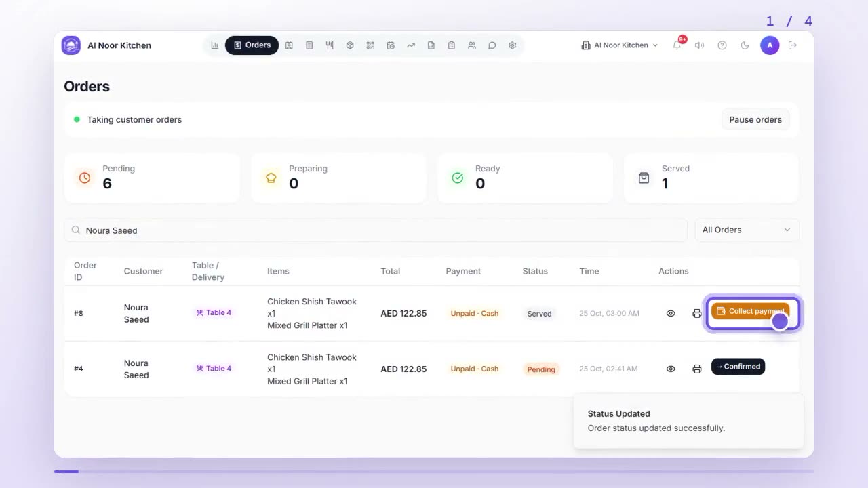
Task: Filter by the Ready orders card
Action: coord(525,178)
